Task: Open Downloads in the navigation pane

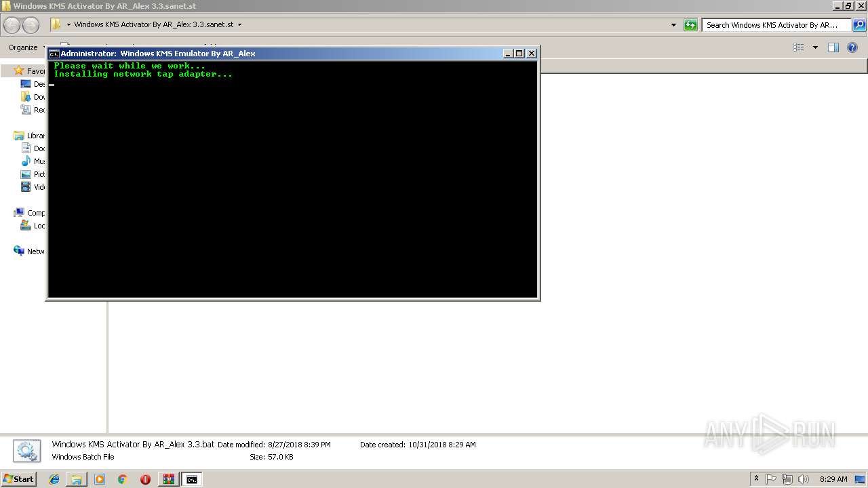Action: tap(33, 97)
